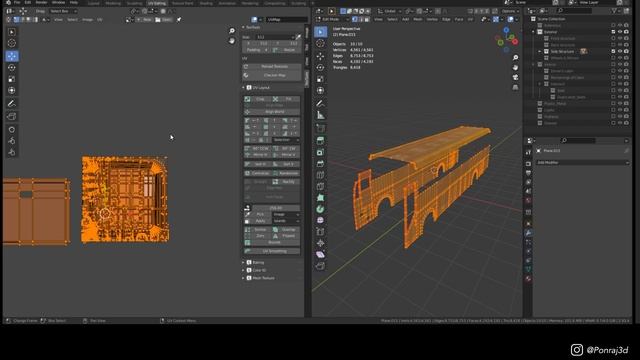Click the eyedropper next to Size field
640x360 pixels.
tap(298, 37)
